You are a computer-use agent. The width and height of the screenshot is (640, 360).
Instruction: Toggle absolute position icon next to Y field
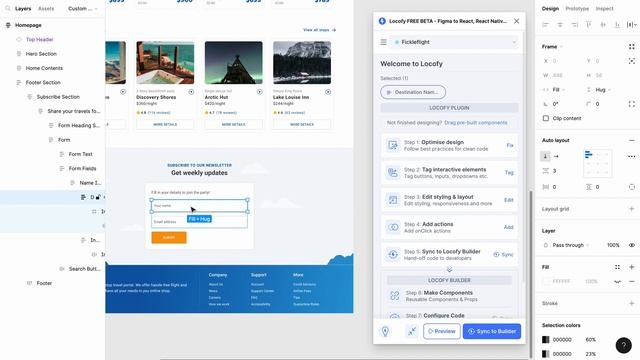(x=631, y=61)
